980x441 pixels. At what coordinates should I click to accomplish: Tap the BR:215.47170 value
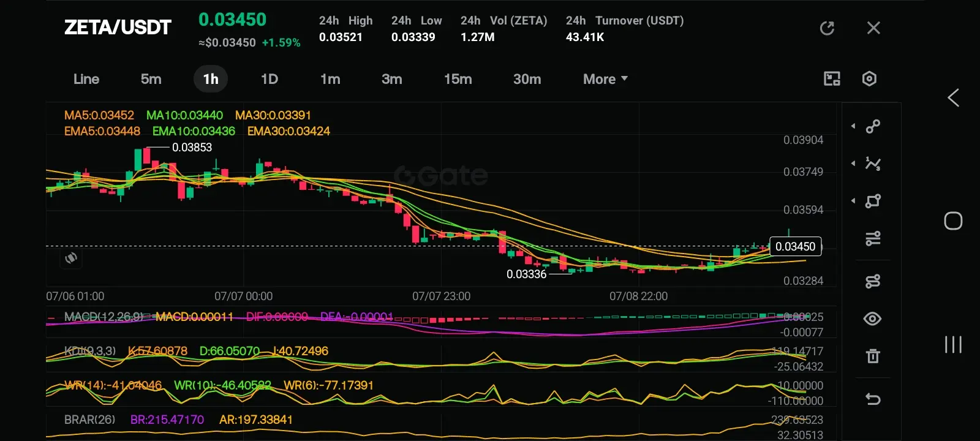tap(167, 420)
